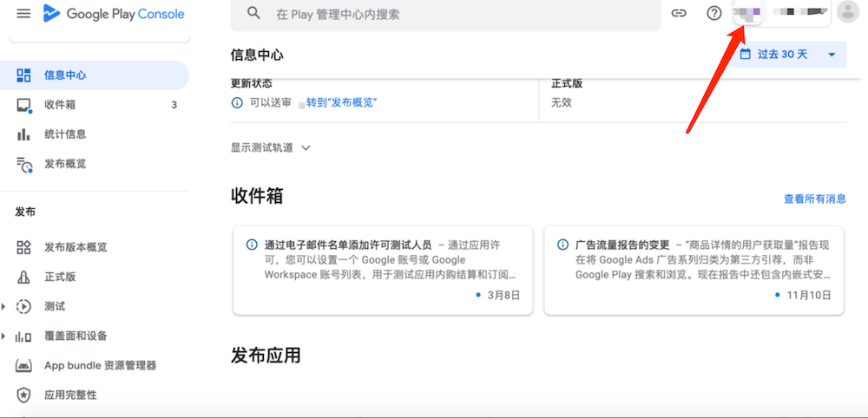Open 收件箱 in the sidebar
868x418 pixels.
(x=60, y=105)
